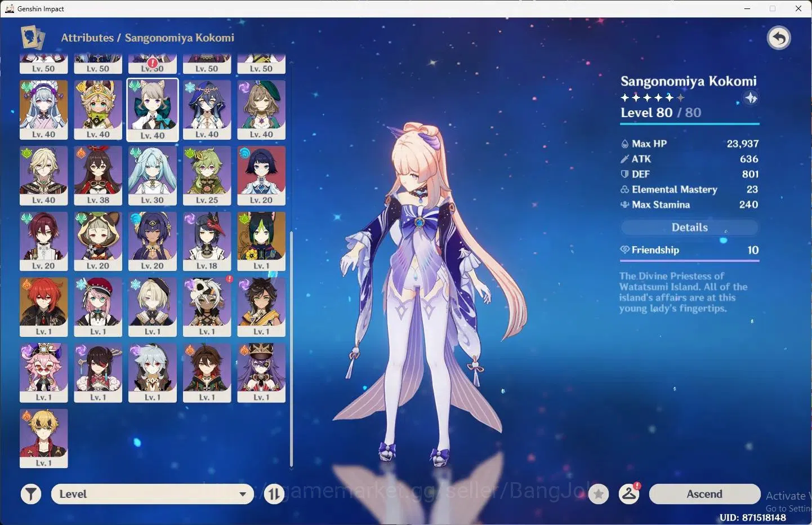
Task: Select Collei at Lv. 25
Action: pyautogui.click(x=207, y=176)
